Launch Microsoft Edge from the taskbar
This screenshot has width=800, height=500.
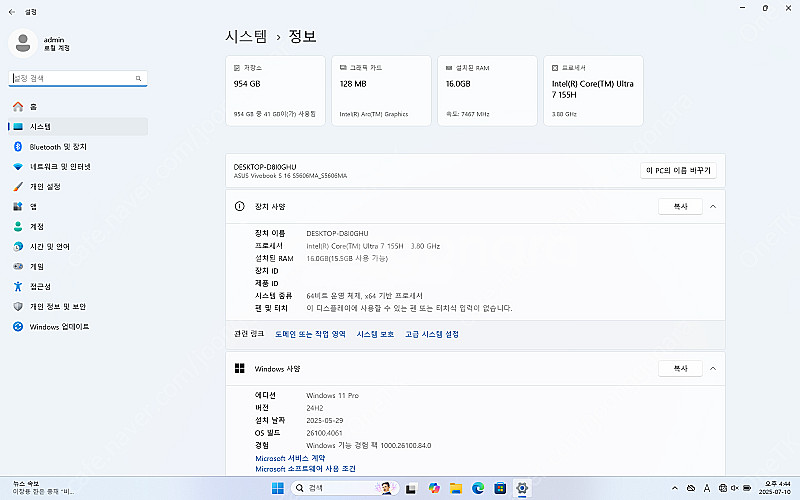pos(478,488)
